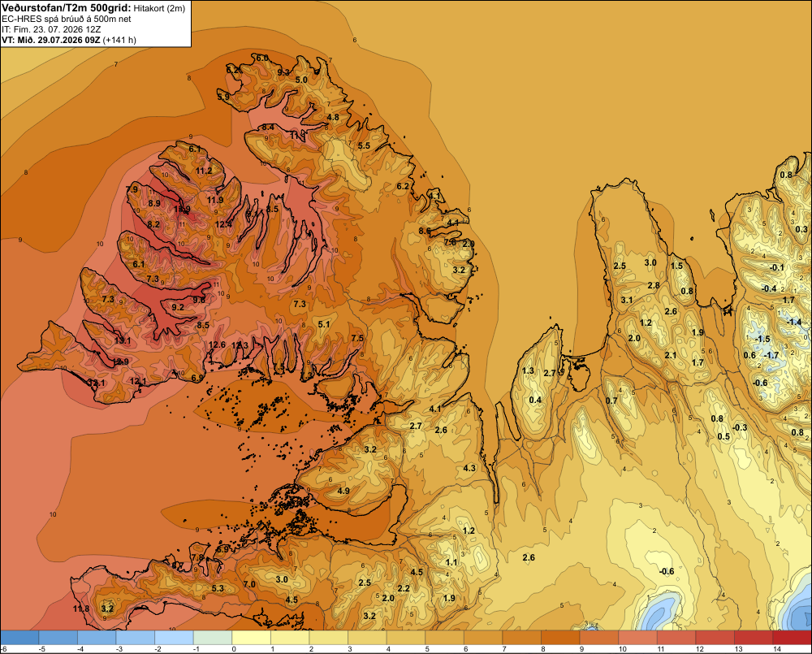Click the 2.6 value in the southern interior
This screenshot has width=812, height=654.
529,557
